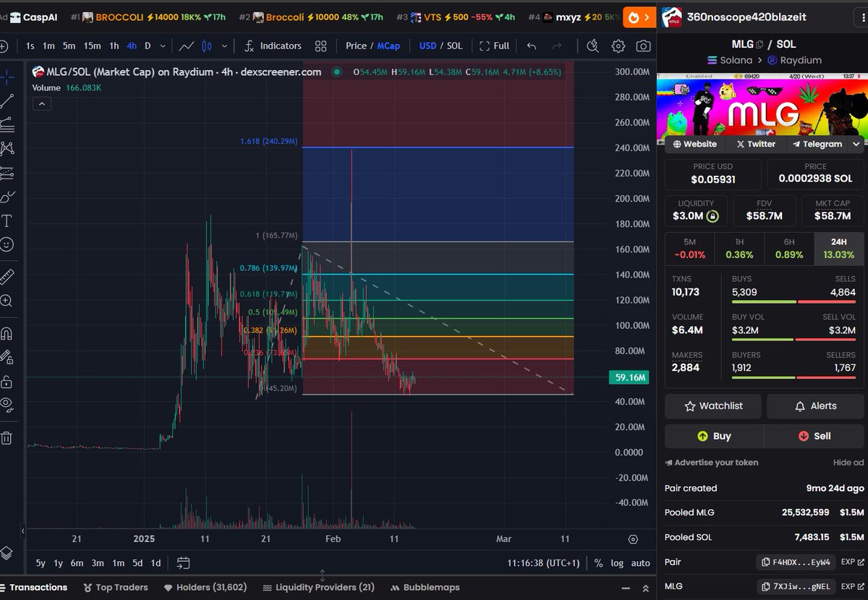Open the date range calendar icon
The width and height of the screenshot is (868, 600).
[x=183, y=563]
